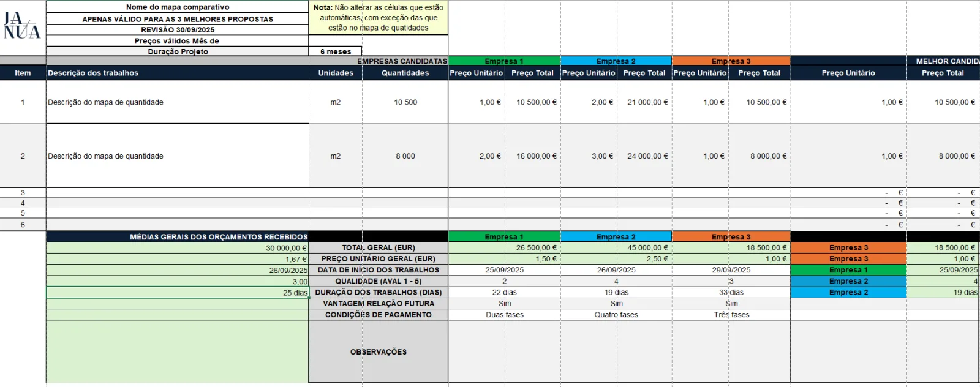Select quantity cell showing 10 500
This screenshot has height=387, width=980.
pos(405,102)
